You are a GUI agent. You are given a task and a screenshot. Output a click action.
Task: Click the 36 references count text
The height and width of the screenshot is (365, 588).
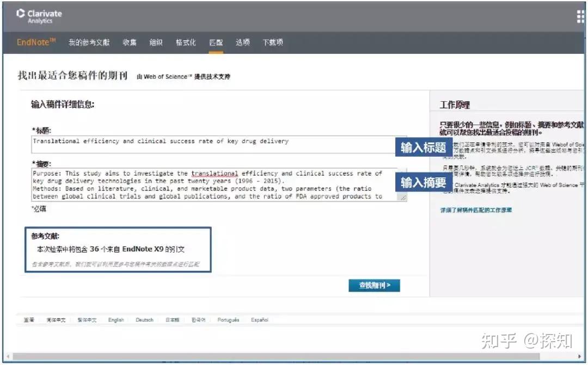[x=111, y=249]
